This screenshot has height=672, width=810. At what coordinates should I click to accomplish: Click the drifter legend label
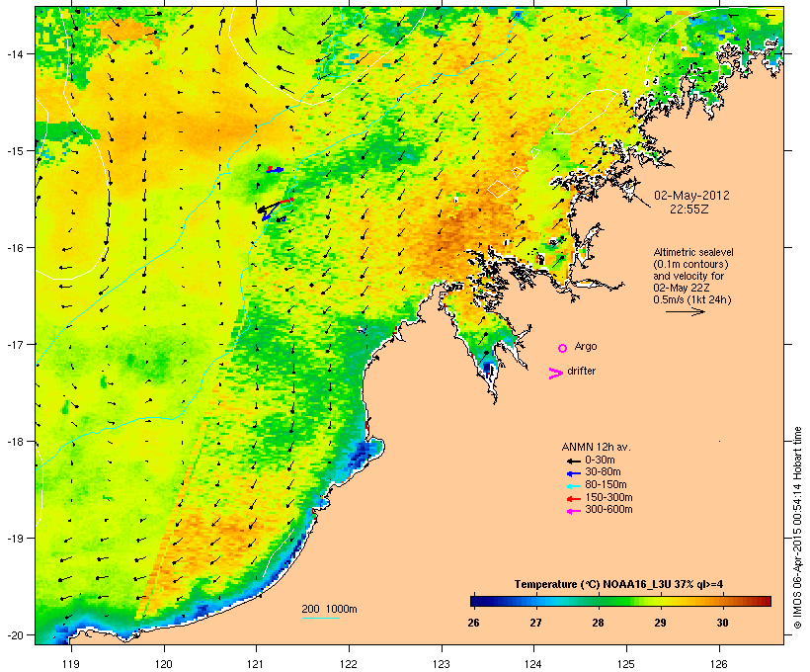(x=581, y=371)
